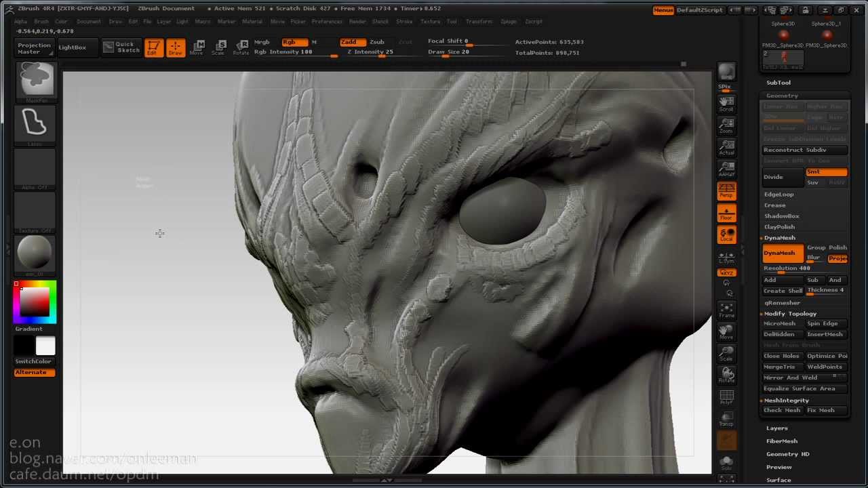Activate the top-shelf Rotate tool

tap(241, 47)
